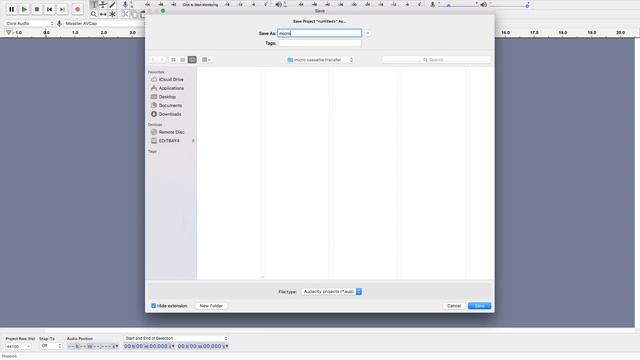The height and width of the screenshot is (360, 640).
Task: Start recording with the red Record button
Action: (77, 9)
